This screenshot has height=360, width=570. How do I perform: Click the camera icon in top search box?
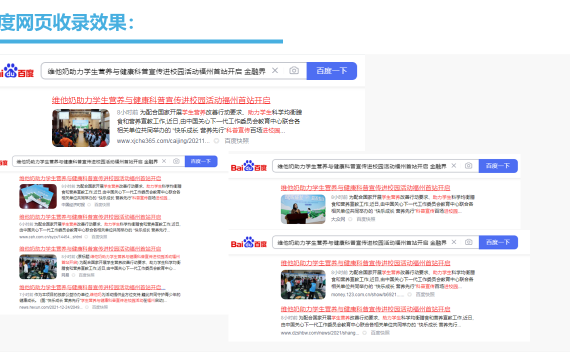(x=294, y=71)
